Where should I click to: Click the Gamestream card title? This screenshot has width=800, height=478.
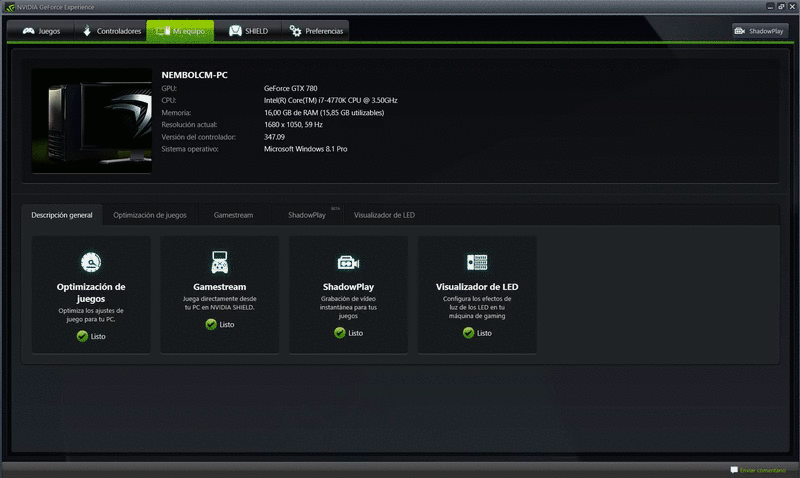219,287
